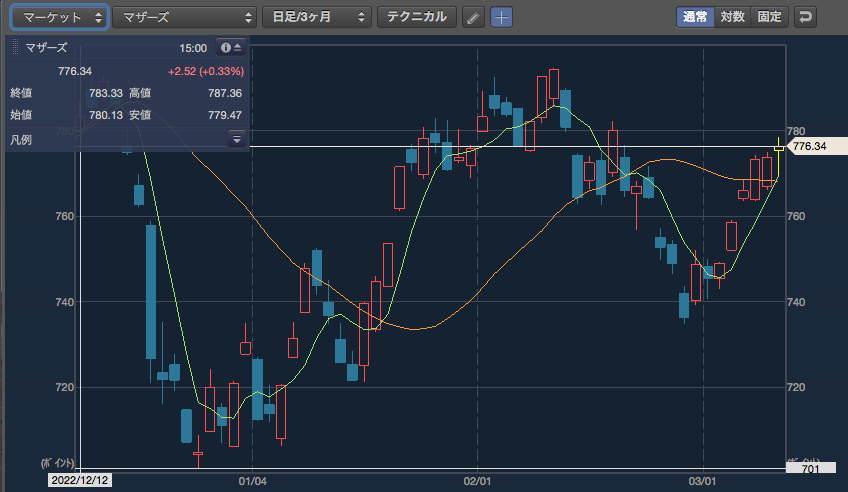Select the pencil drawing tool

pyautogui.click(x=473, y=18)
